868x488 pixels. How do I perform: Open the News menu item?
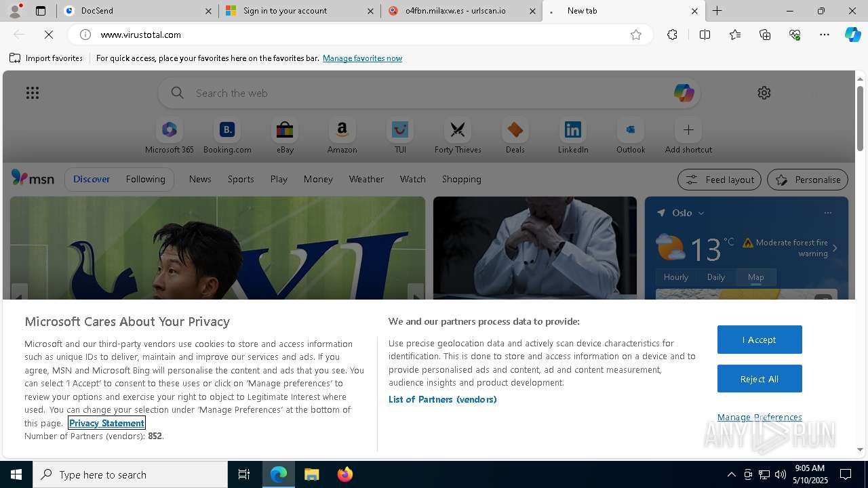(200, 179)
